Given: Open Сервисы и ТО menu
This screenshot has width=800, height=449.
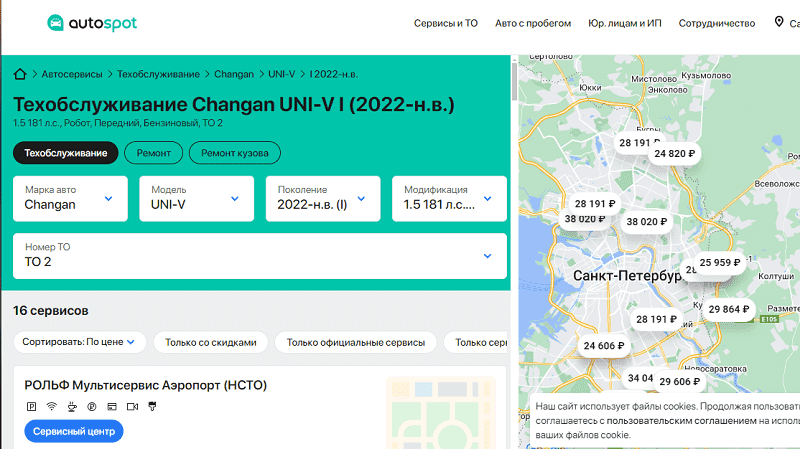Looking at the screenshot, I should (445, 23).
